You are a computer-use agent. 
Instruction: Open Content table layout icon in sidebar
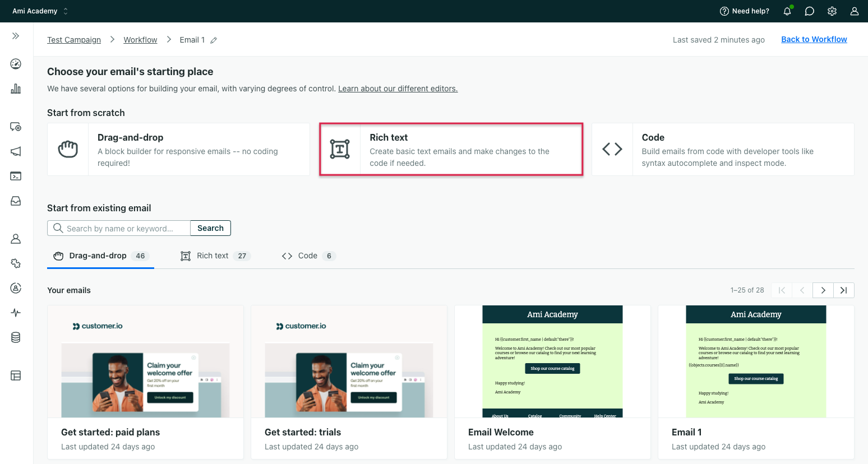pyautogui.click(x=16, y=375)
